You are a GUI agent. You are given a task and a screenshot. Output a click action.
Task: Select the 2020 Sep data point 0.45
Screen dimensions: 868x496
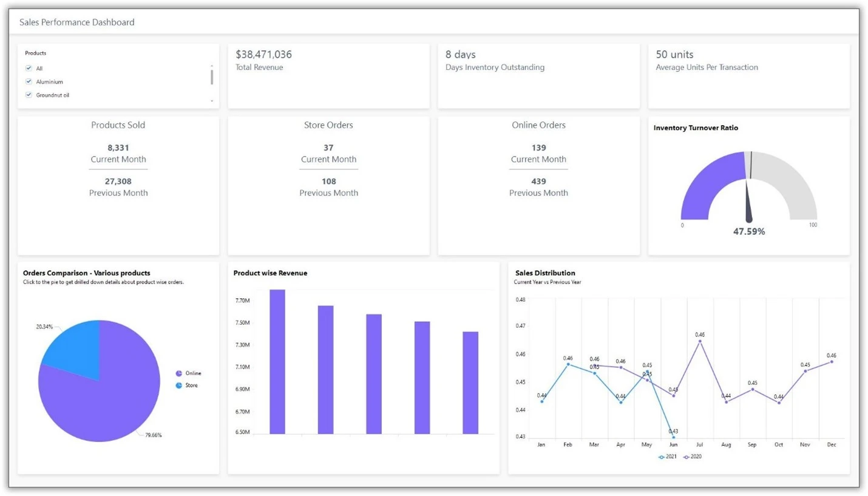click(753, 389)
